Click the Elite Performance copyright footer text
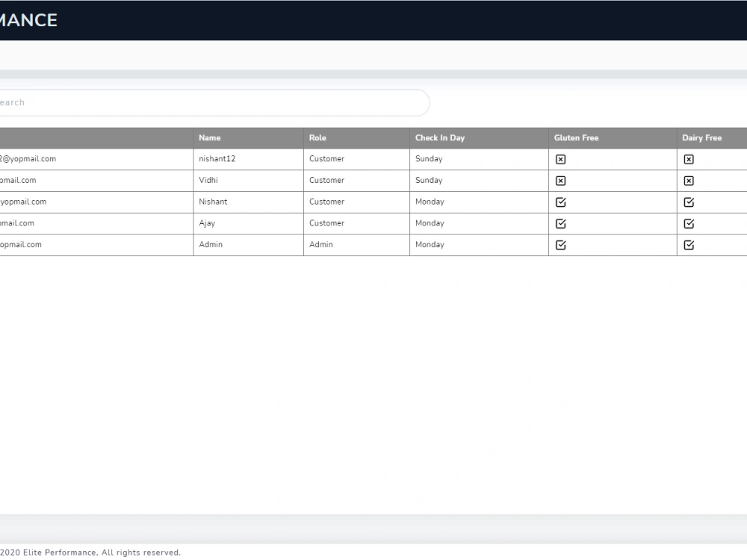 click(x=90, y=553)
